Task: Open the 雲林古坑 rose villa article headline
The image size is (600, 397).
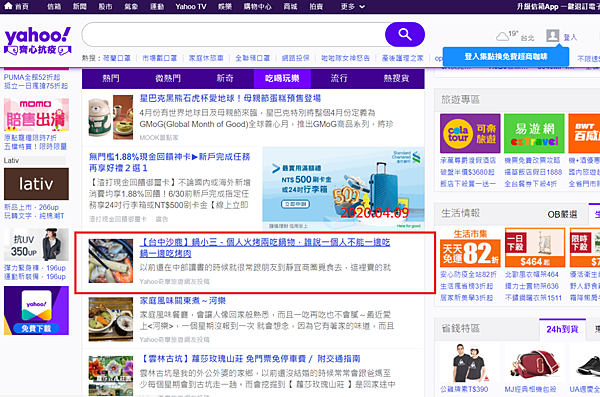Action: [x=249, y=359]
